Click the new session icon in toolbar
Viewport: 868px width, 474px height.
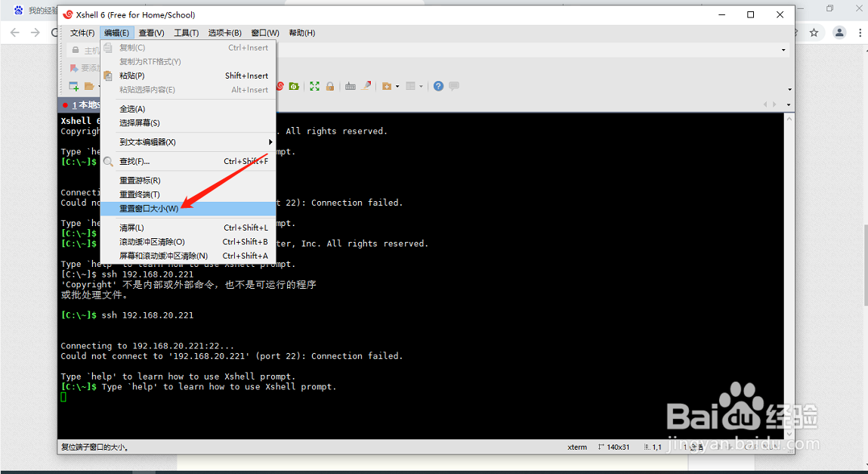pyautogui.click(x=73, y=86)
